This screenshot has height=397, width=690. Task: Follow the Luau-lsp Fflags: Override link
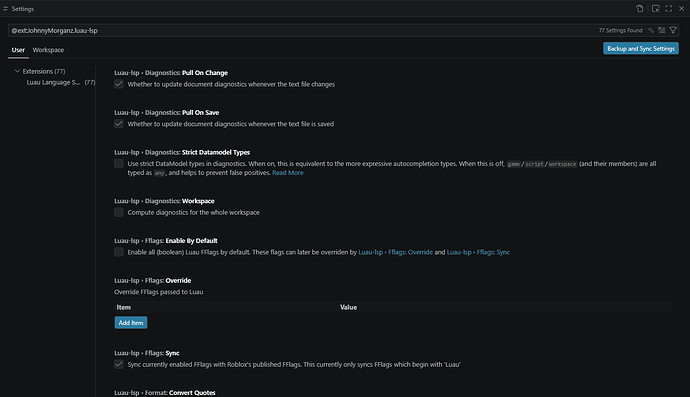pyautogui.click(x=396, y=252)
